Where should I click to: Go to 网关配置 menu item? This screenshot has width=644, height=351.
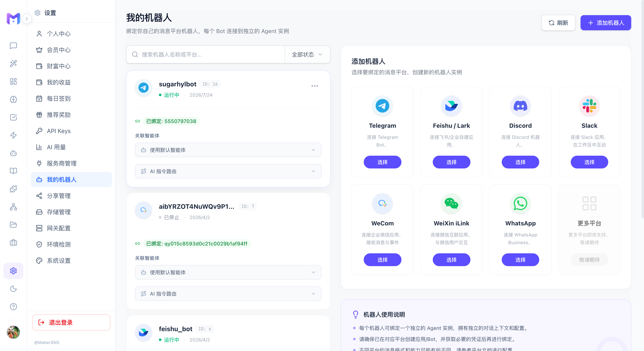pyautogui.click(x=71, y=228)
